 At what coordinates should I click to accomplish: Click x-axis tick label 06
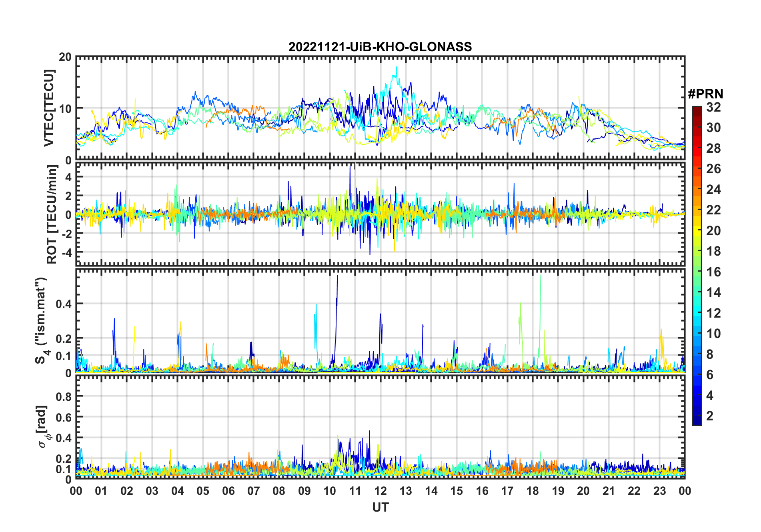228,491
